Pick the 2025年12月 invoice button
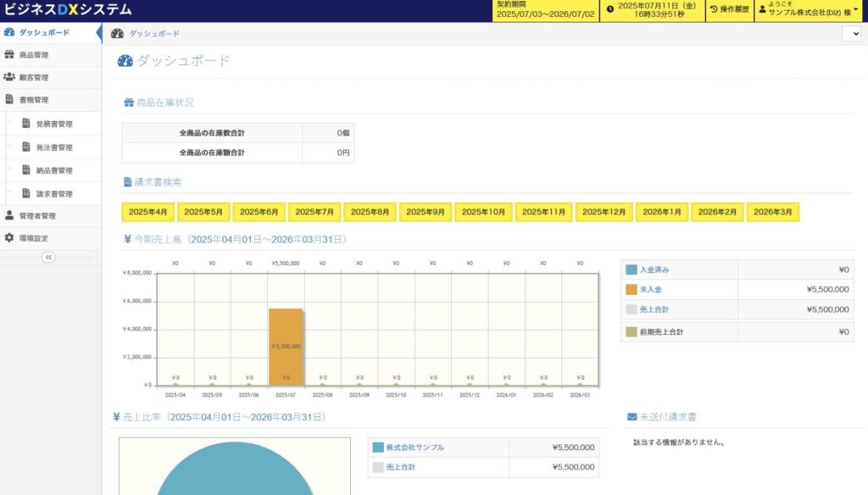This screenshot has height=495, width=868. [604, 212]
